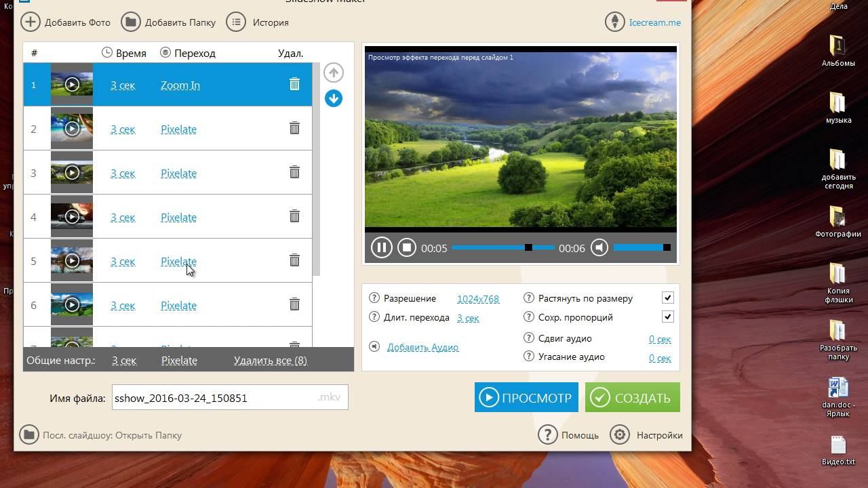Set Сдвиг аудио 0 сек value
The height and width of the screenshot is (488, 868).
pos(660,339)
